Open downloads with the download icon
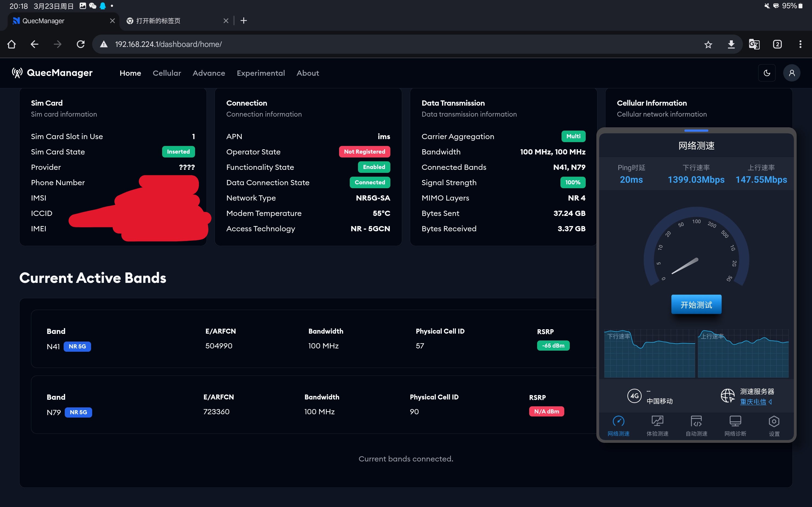812x507 pixels. coord(731,44)
